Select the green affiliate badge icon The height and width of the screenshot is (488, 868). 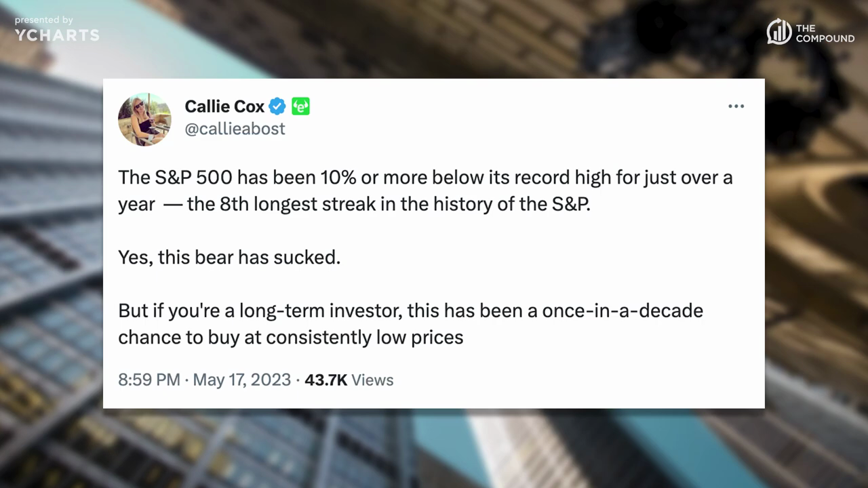tap(300, 106)
